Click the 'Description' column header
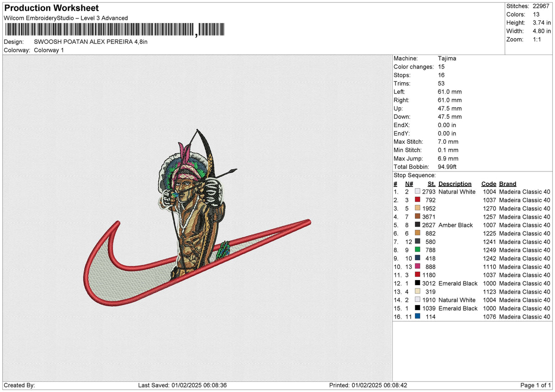 [455, 184]
